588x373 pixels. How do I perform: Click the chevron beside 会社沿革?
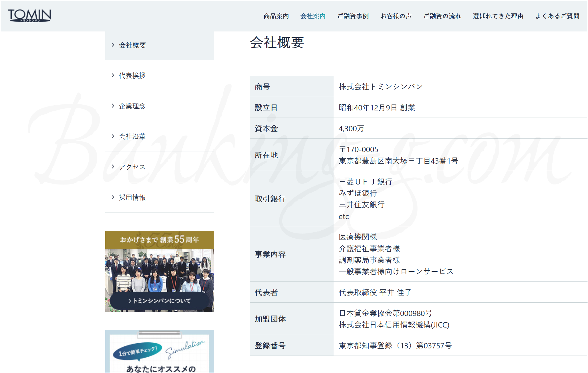[x=113, y=136]
